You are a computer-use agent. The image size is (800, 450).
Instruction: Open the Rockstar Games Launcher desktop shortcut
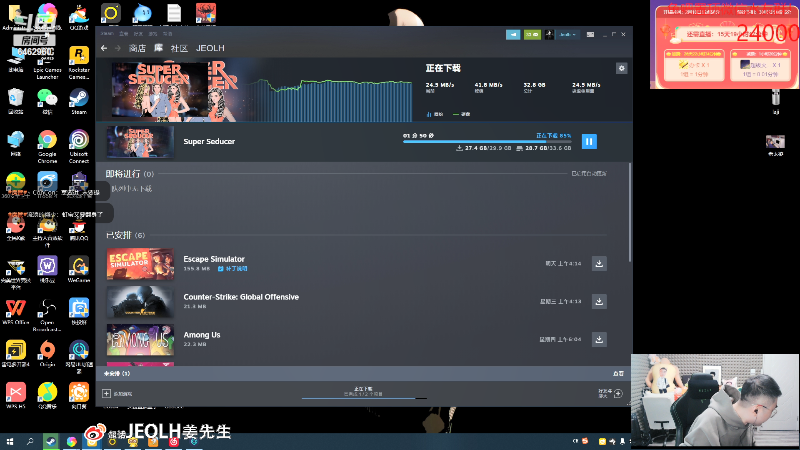point(79,63)
